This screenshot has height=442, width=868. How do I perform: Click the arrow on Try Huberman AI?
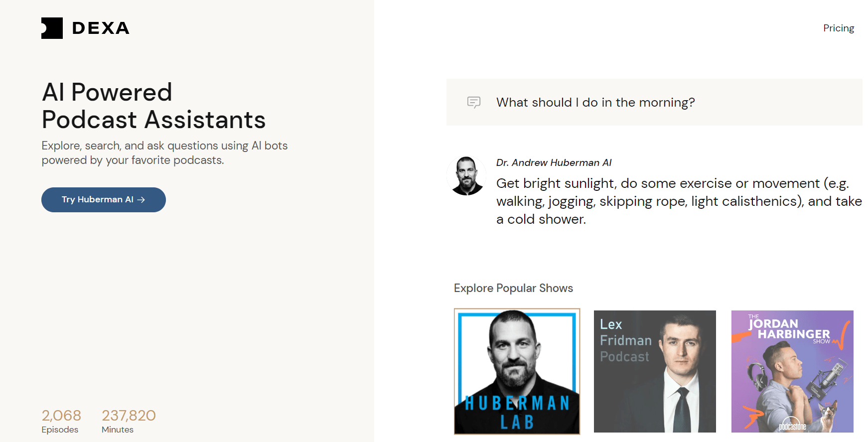coord(141,200)
